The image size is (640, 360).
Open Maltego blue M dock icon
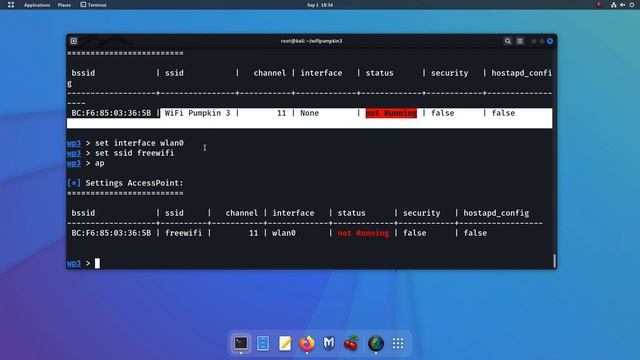(329, 343)
